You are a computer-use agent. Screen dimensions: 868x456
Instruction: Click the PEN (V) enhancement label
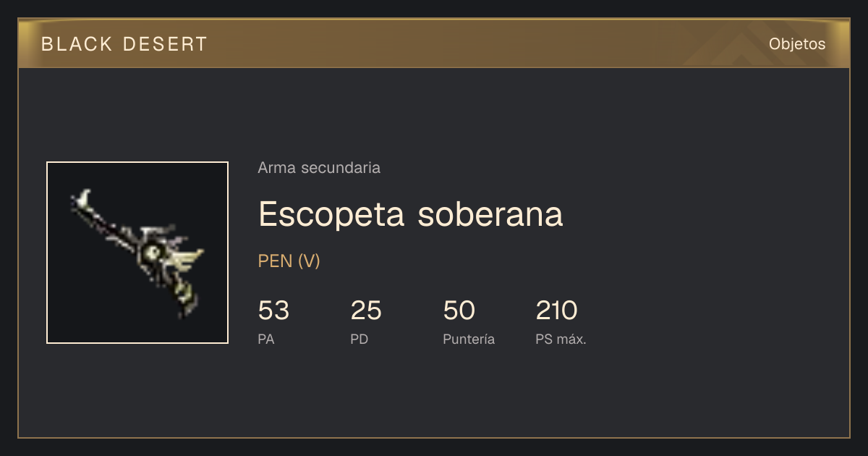click(x=289, y=261)
